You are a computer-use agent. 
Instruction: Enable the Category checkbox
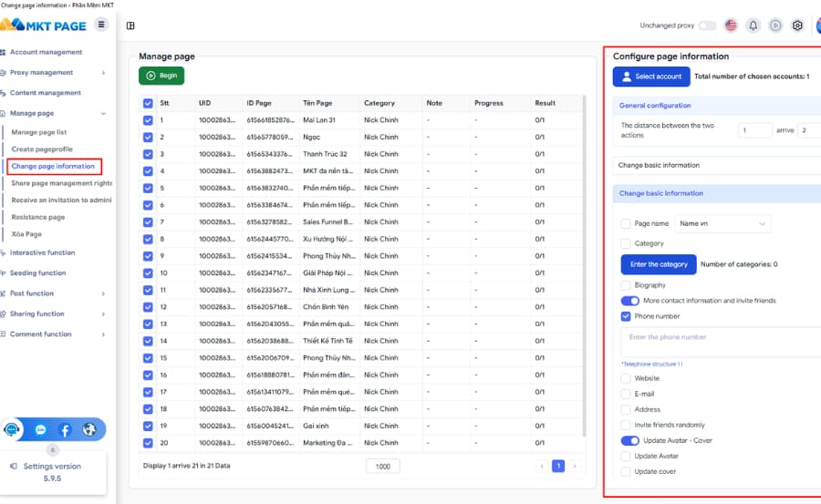pyautogui.click(x=626, y=243)
